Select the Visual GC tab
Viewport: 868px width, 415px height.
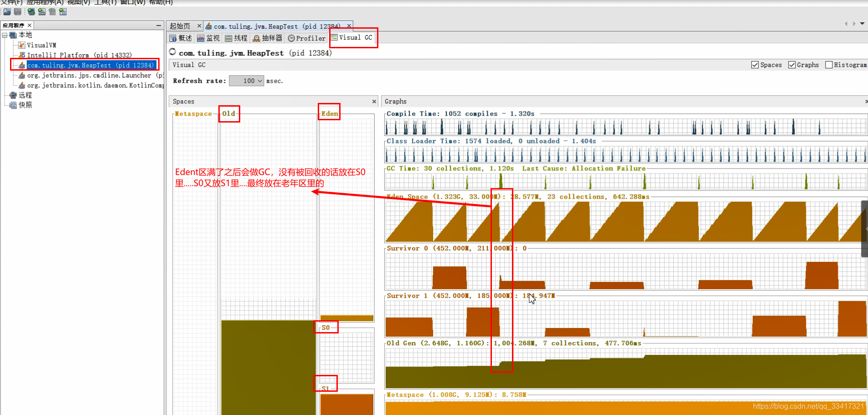coord(352,37)
